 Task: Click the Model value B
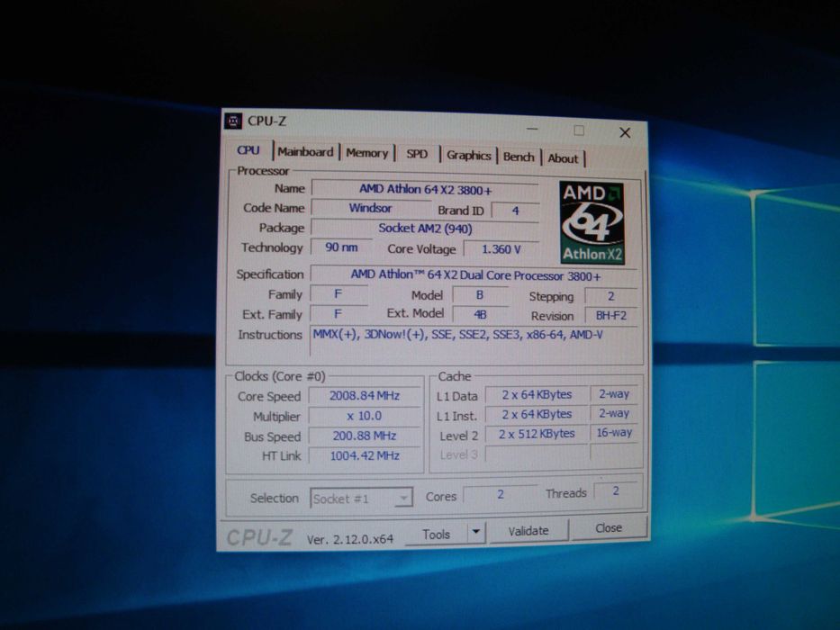coord(480,294)
